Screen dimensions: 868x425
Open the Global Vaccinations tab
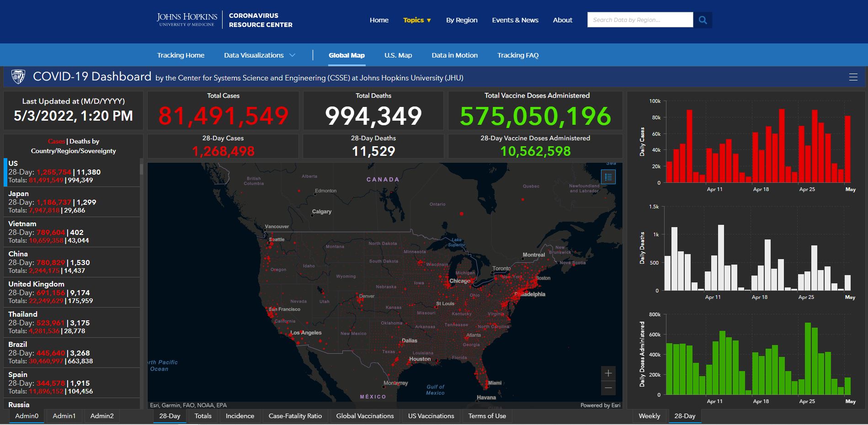coord(365,416)
